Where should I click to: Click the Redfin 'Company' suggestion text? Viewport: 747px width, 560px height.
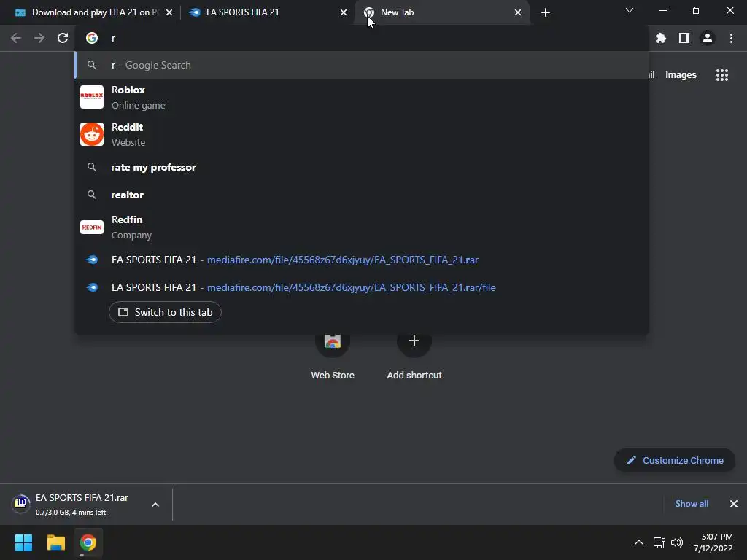click(x=131, y=236)
